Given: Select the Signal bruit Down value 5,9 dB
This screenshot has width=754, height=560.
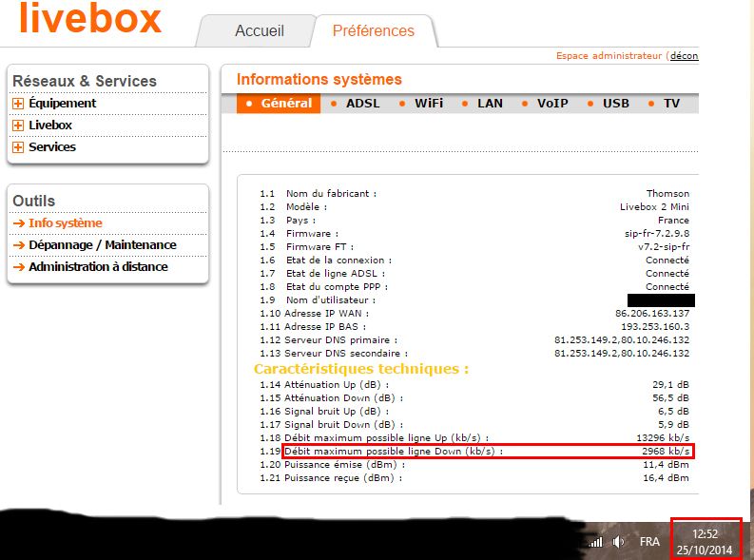Looking at the screenshot, I should tap(674, 425).
